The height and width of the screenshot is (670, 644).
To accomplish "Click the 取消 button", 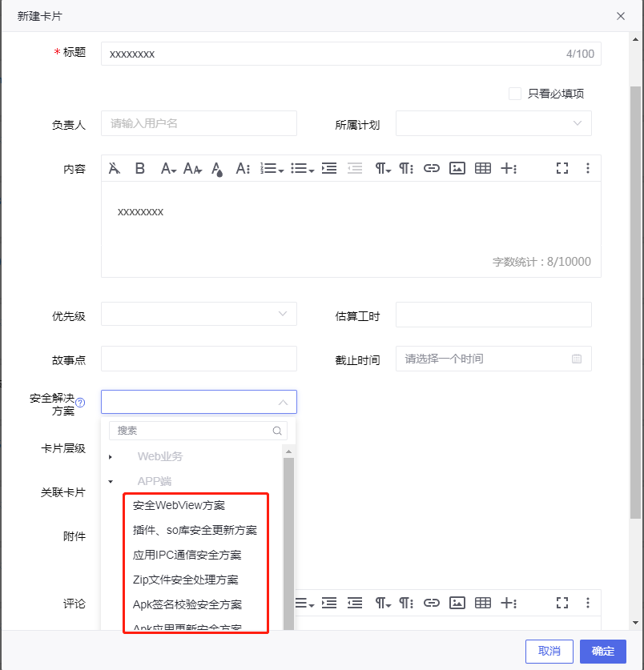I will pos(549,652).
